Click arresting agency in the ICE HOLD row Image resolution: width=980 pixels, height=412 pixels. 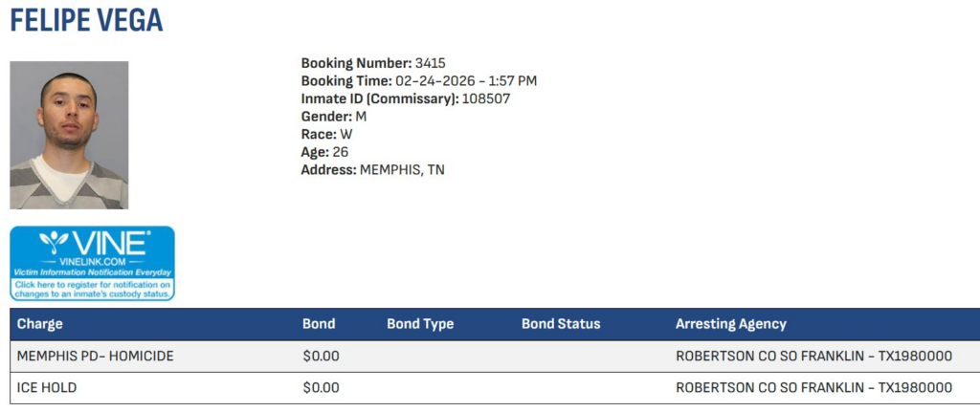coord(813,388)
